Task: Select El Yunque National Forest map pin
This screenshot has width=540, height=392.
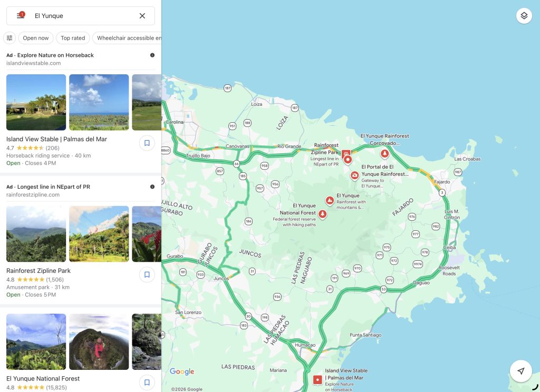Action: coord(322,214)
